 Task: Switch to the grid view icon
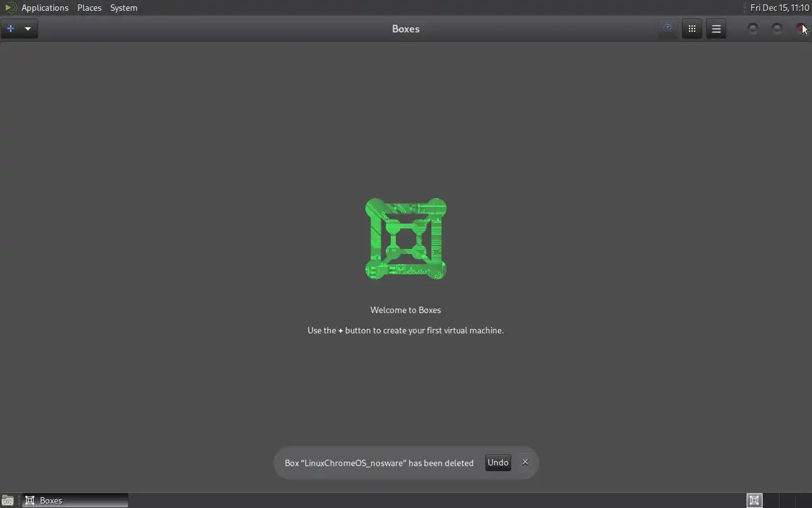click(x=692, y=29)
